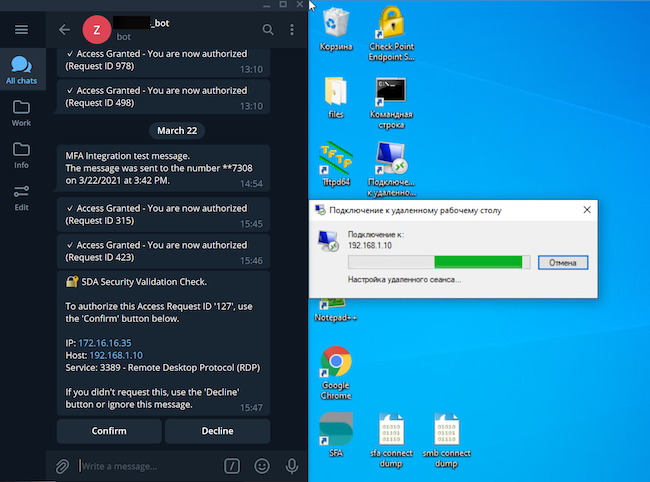Select the SFA desktop shortcut
This screenshot has width=650, height=482.
pyautogui.click(x=336, y=435)
